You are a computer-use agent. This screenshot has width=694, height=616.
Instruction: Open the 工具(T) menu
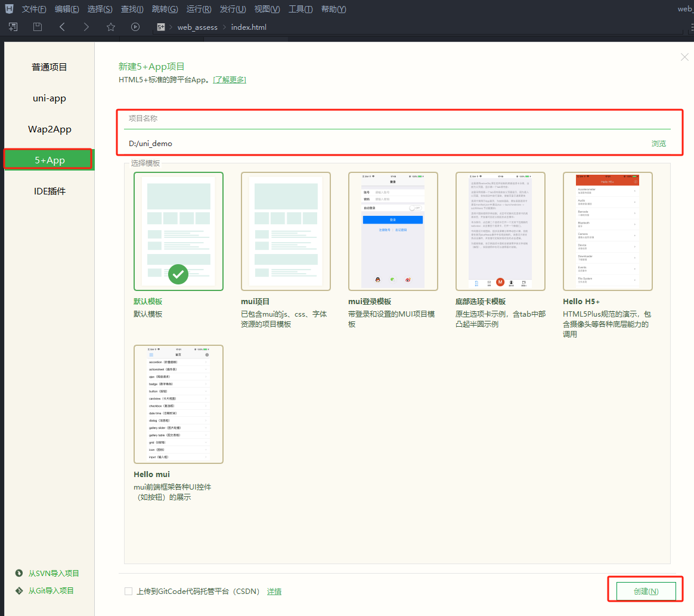300,9
